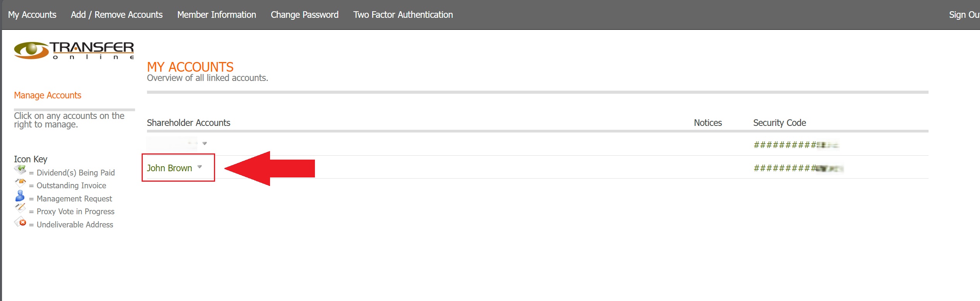980x301 pixels.
Task: Click John Brown's security code
Action: [798, 169]
